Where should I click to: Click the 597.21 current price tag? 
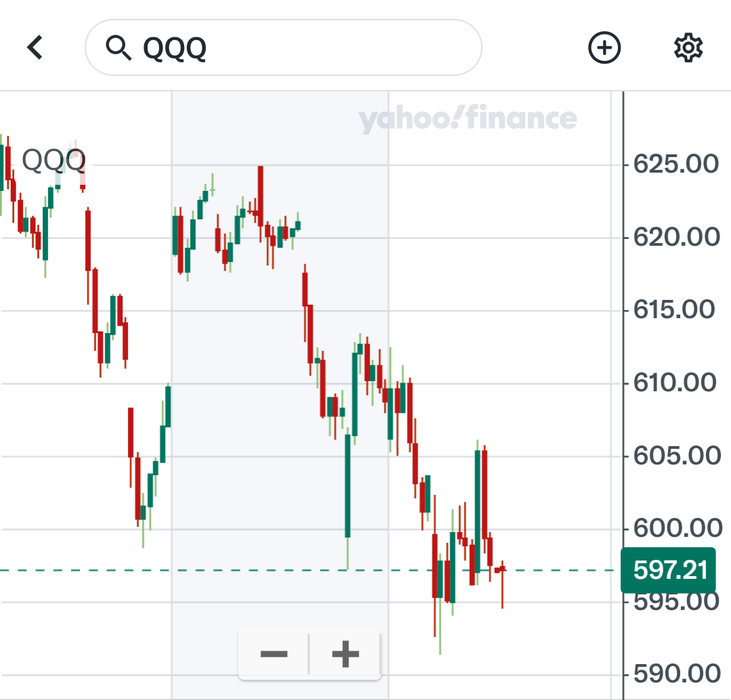pyautogui.click(x=668, y=570)
